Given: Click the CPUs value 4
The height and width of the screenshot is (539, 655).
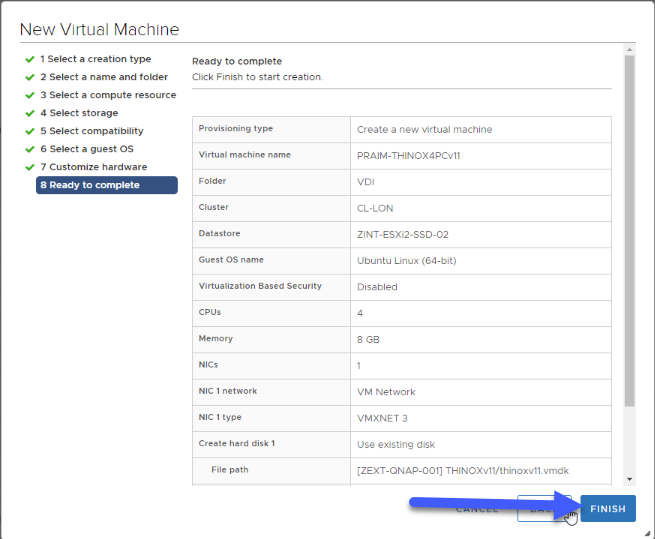Looking at the screenshot, I should (x=360, y=313).
